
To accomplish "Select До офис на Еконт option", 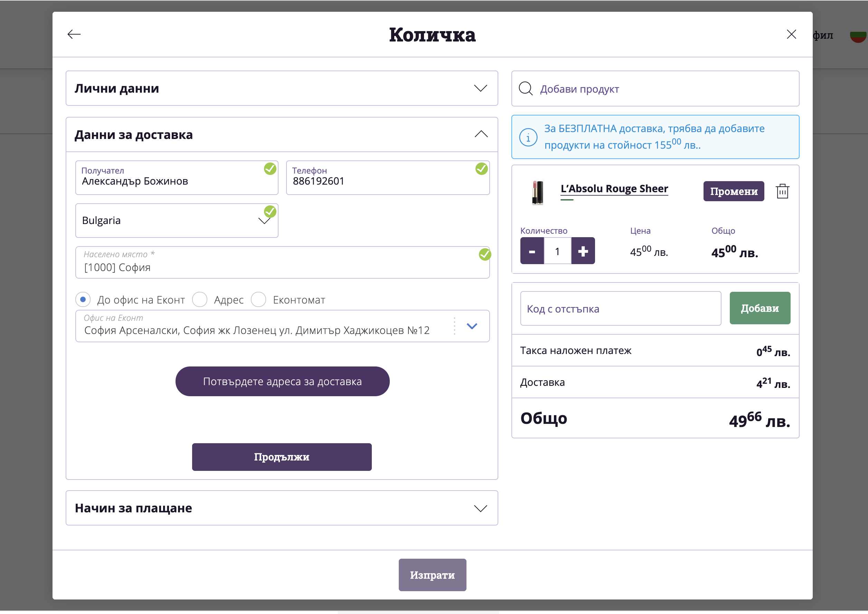I will coord(83,300).
